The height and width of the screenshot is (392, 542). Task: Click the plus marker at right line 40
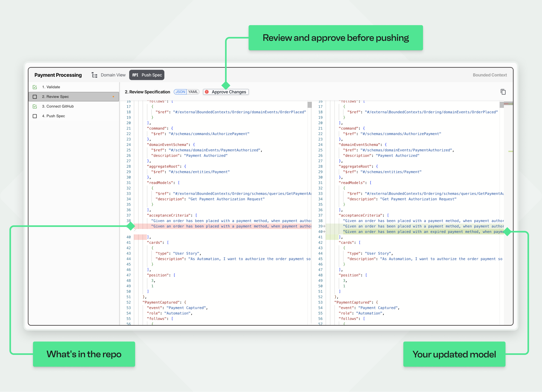(x=324, y=232)
